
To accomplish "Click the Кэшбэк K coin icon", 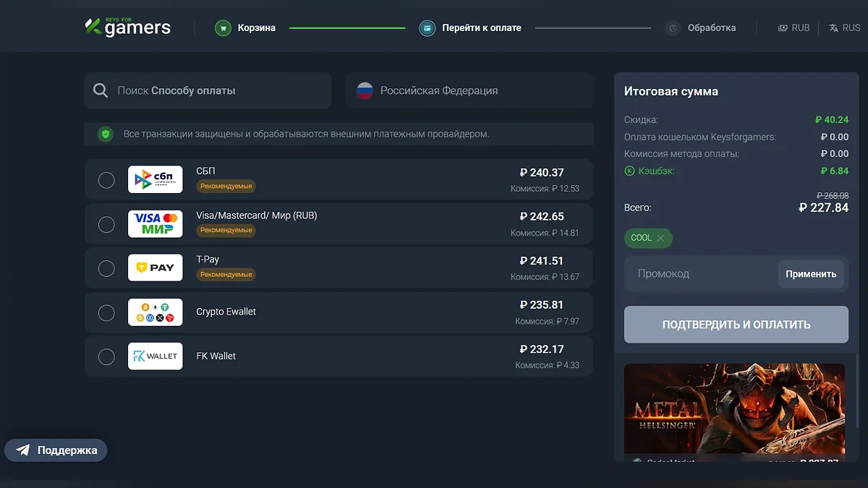I will click(629, 171).
